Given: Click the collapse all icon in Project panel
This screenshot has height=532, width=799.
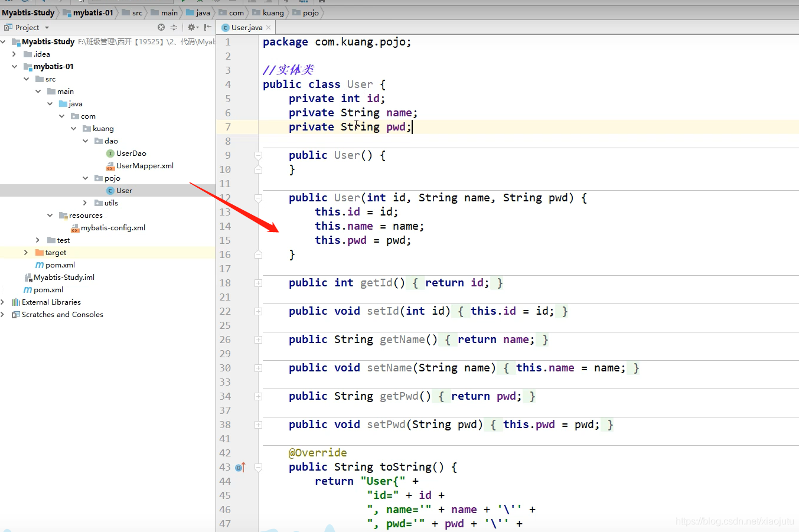Looking at the screenshot, I should [174, 27].
